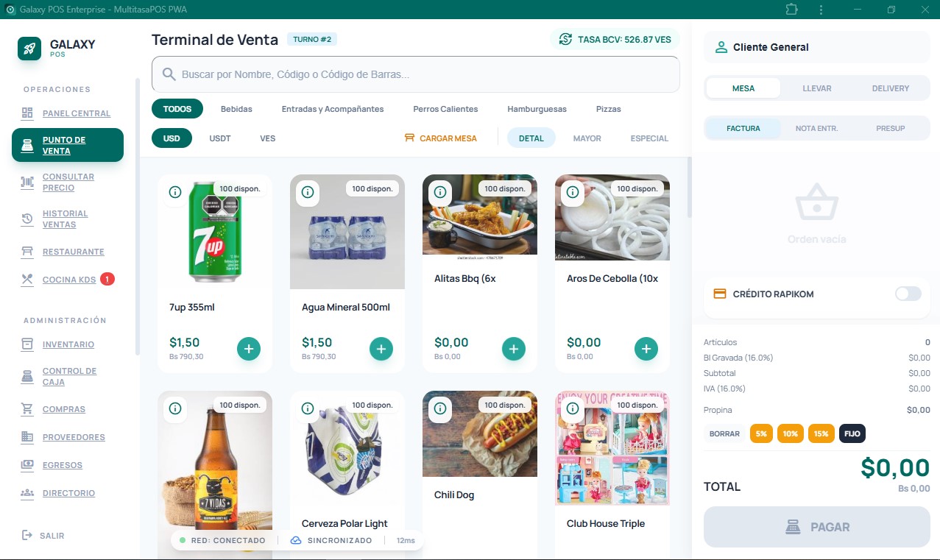Apply 5% tip
This screenshot has width=940, height=560.
761,433
